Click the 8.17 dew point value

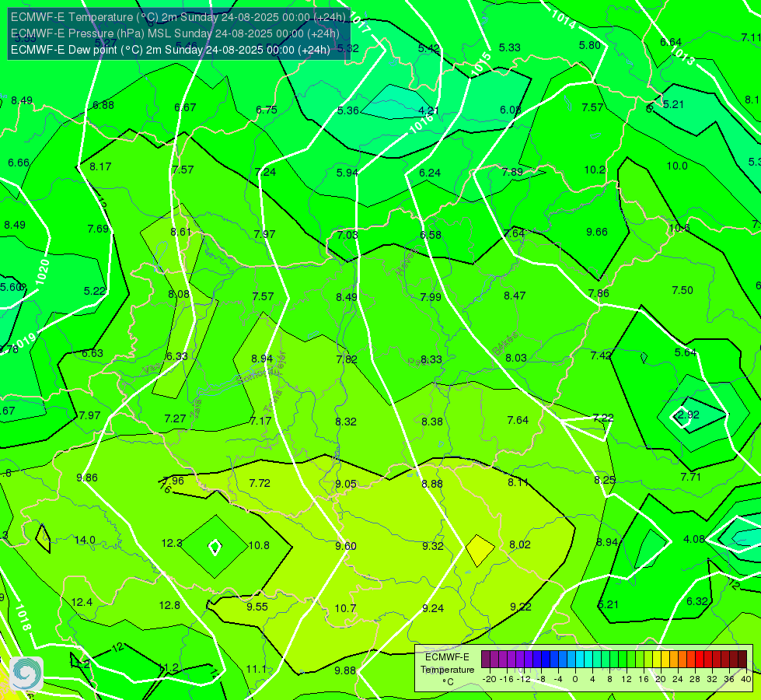coord(100,166)
